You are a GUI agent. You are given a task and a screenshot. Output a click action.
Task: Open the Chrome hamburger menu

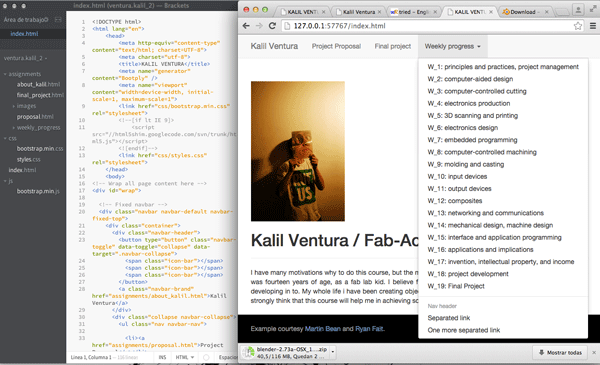point(593,26)
